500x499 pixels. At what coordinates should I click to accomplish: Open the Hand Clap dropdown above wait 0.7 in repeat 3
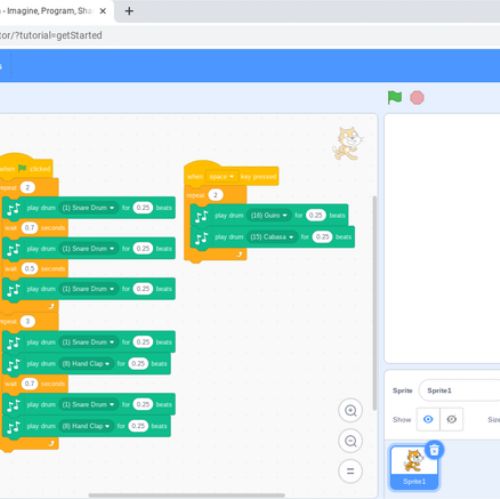tap(86, 364)
